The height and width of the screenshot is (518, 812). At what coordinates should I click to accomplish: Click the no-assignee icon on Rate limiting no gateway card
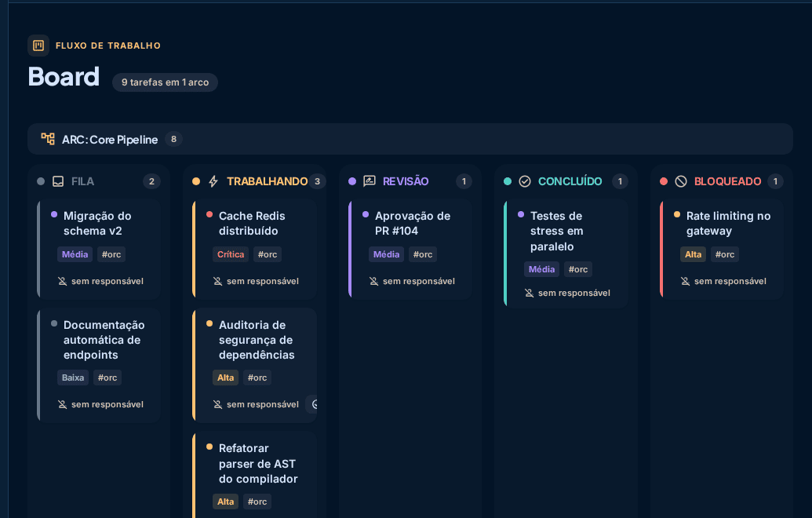tap(685, 281)
